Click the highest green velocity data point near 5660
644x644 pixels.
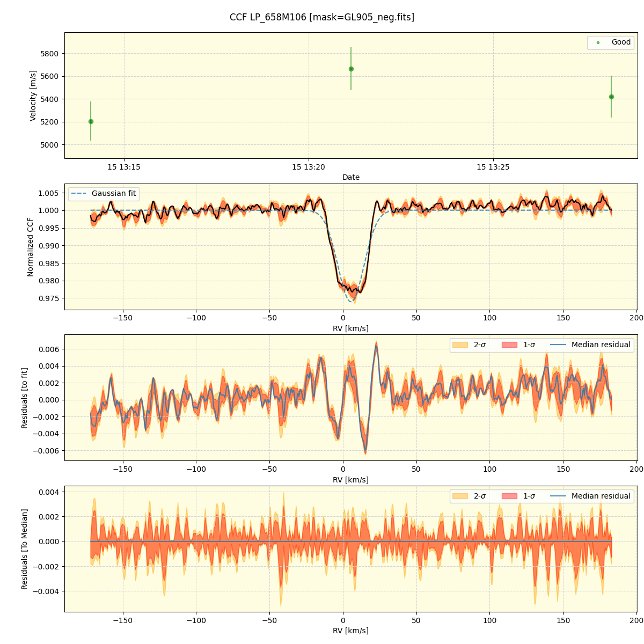(351, 69)
